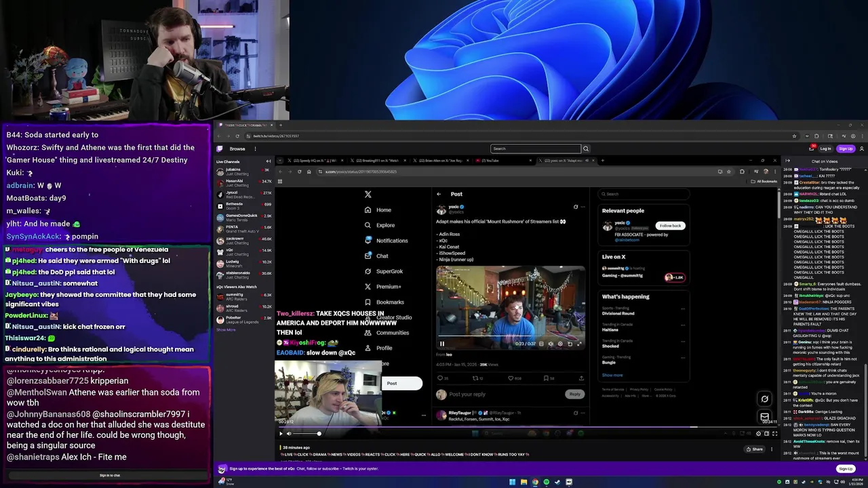Open Explore in the X sidebar
The width and height of the screenshot is (868, 488).
click(x=380, y=225)
